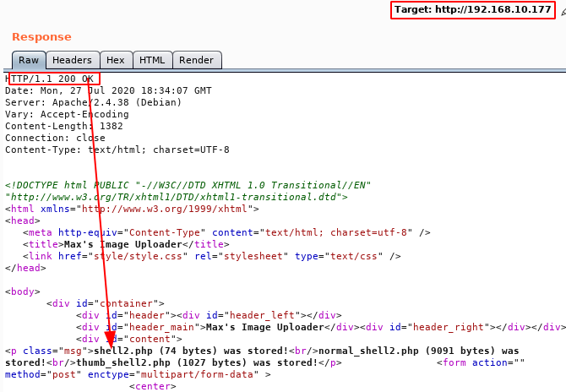Click the div id="header" line
The width and height of the screenshot is (566, 392).
209,315
